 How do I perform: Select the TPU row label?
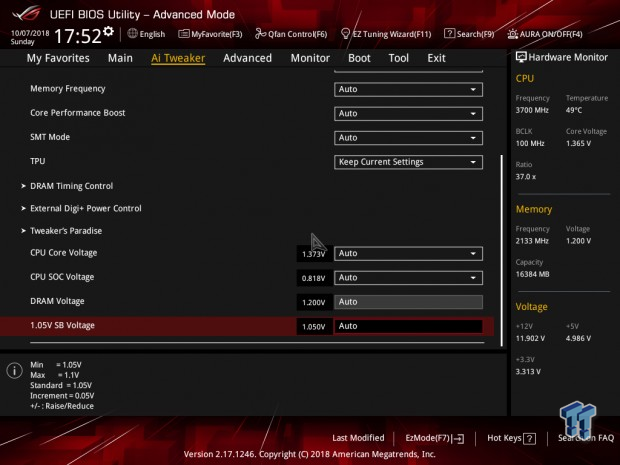(38, 161)
